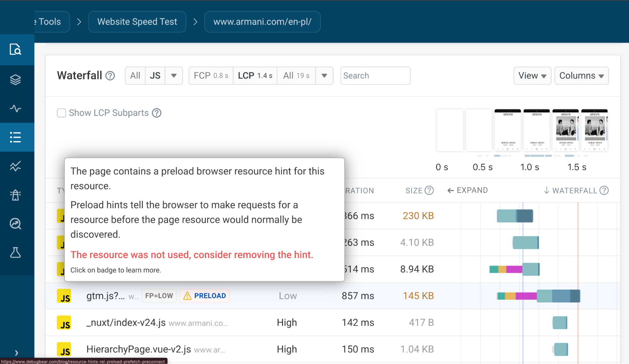Click the 4.10 KB request waterfall bar
The image size is (629, 364).
[x=525, y=243]
